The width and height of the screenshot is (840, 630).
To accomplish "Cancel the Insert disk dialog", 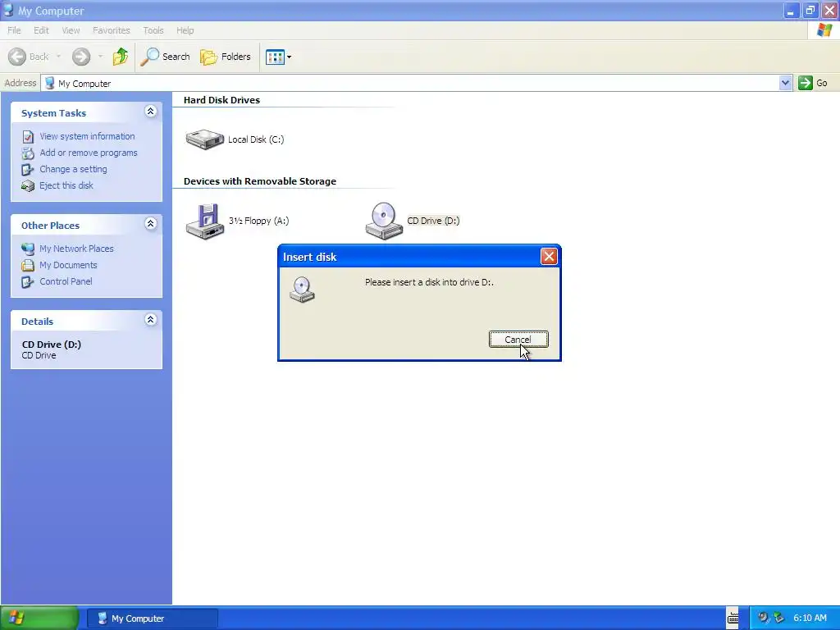I will click(x=518, y=339).
